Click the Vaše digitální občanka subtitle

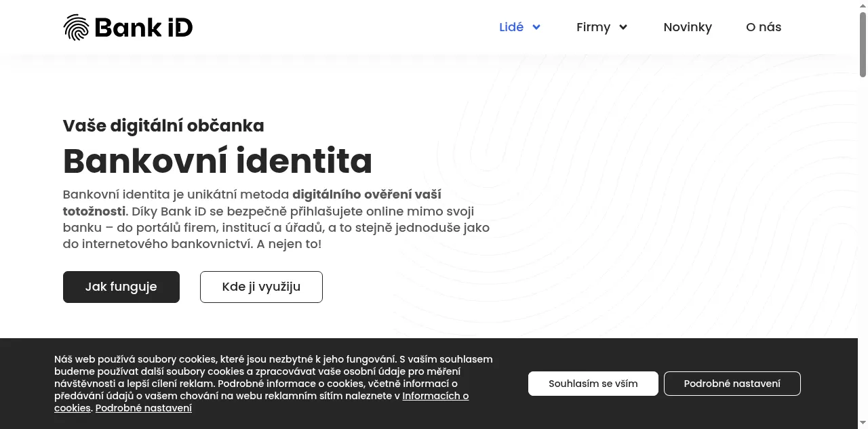pos(163,125)
